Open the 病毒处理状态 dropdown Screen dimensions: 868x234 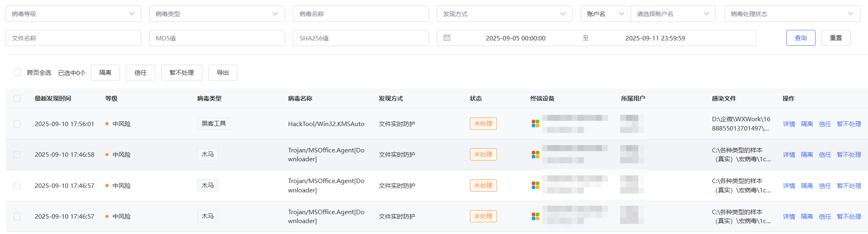coord(792,14)
